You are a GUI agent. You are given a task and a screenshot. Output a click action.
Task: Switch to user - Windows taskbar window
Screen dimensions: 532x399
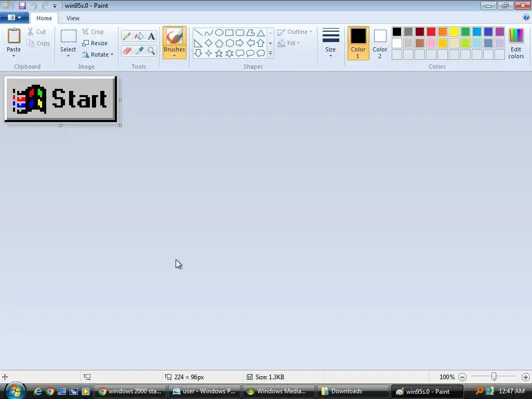[x=204, y=391]
